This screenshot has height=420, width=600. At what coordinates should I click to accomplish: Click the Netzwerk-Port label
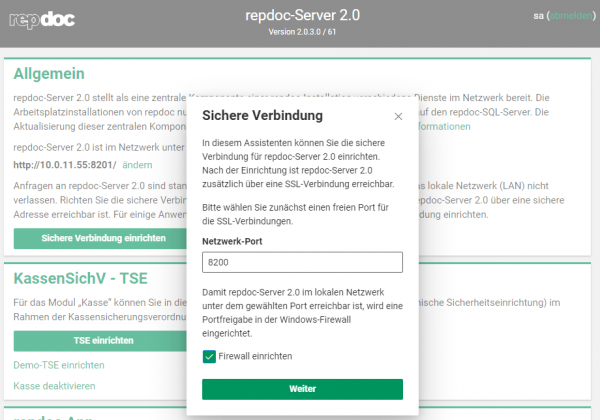[232, 241]
